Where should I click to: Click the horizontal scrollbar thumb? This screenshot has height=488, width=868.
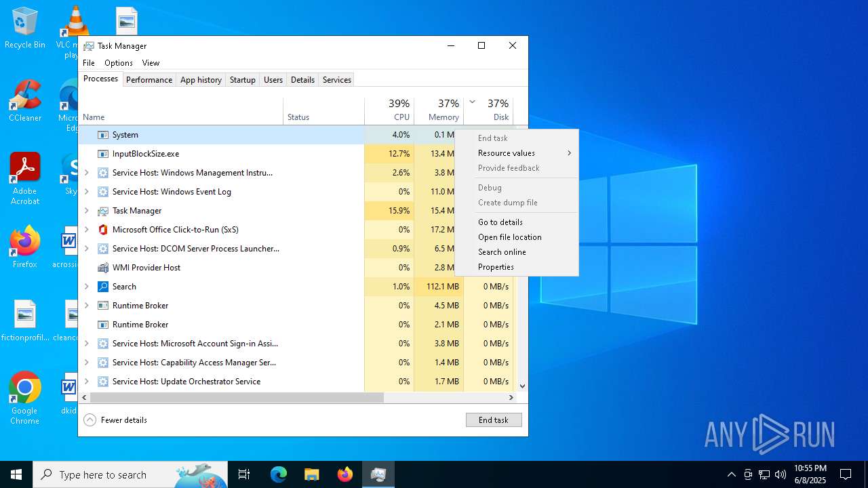(x=237, y=398)
